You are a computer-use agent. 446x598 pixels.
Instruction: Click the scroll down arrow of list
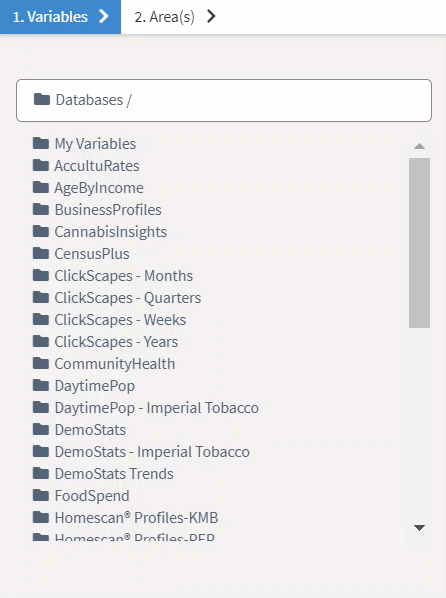point(419,528)
